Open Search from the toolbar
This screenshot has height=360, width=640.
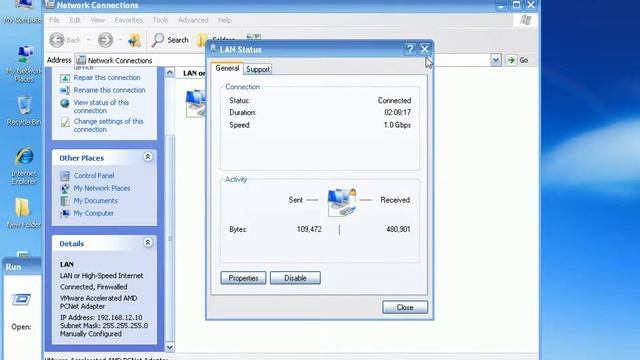coord(170,40)
